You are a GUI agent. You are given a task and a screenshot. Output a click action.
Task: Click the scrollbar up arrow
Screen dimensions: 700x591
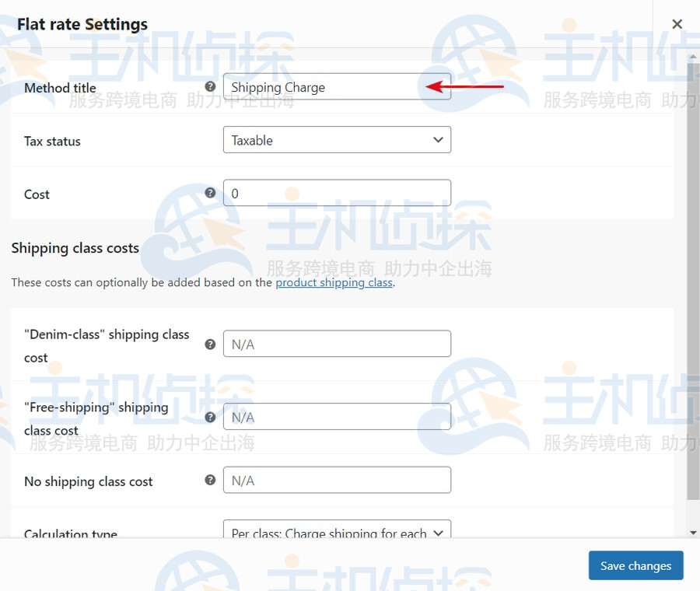pyautogui.click(x=693, y=57)
